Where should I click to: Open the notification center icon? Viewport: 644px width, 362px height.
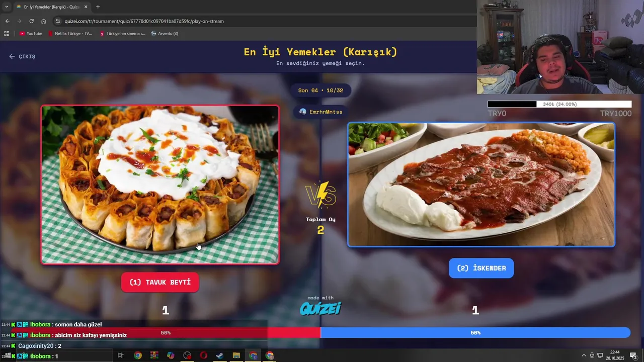(x=633, y=355)
